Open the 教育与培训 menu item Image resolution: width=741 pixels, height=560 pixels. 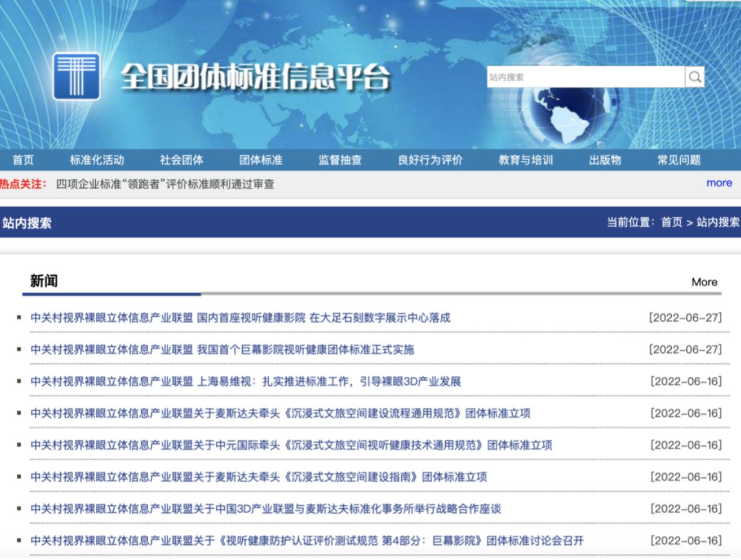point(527,160)
